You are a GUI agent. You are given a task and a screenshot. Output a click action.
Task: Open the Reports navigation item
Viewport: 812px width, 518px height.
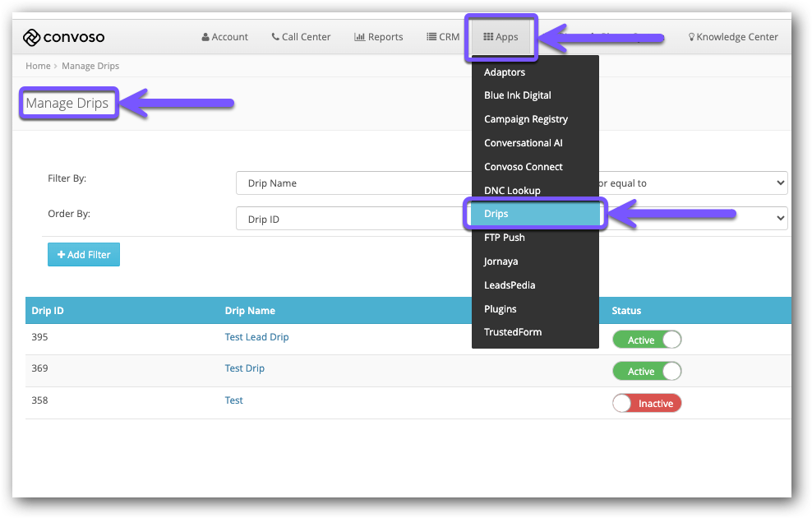coord(378,37)
